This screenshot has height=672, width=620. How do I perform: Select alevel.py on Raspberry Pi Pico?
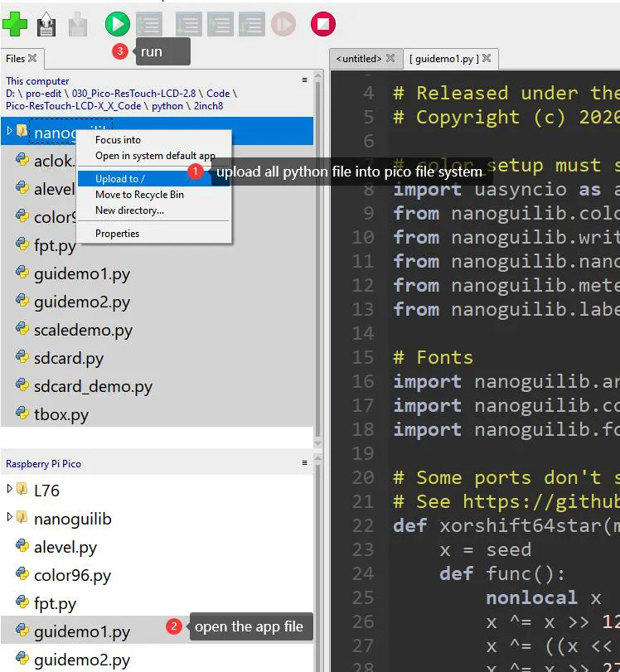pyautogui.click(x=65, y=547)
